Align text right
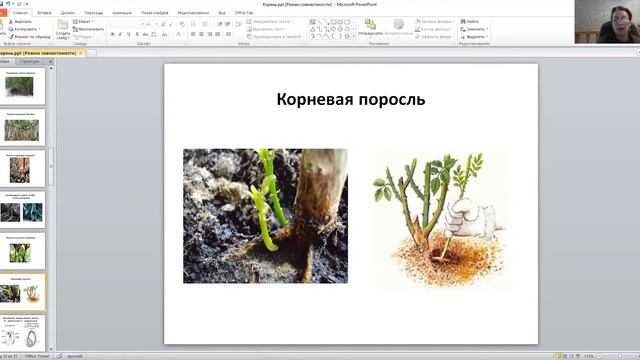The image size is (640, 360). pyautogui.click(x=209, y=34)
